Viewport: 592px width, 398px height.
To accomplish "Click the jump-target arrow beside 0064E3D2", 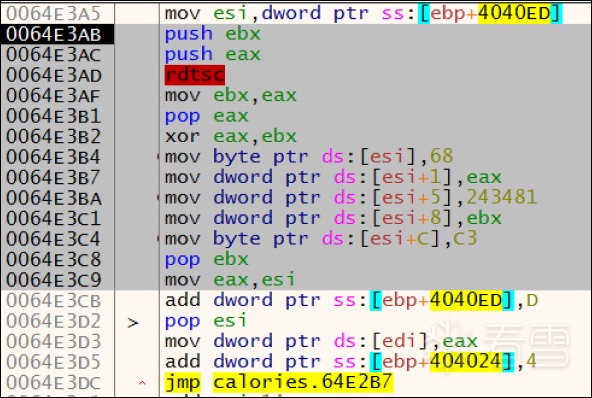I will pyautogui.click(x=133, y=323).
